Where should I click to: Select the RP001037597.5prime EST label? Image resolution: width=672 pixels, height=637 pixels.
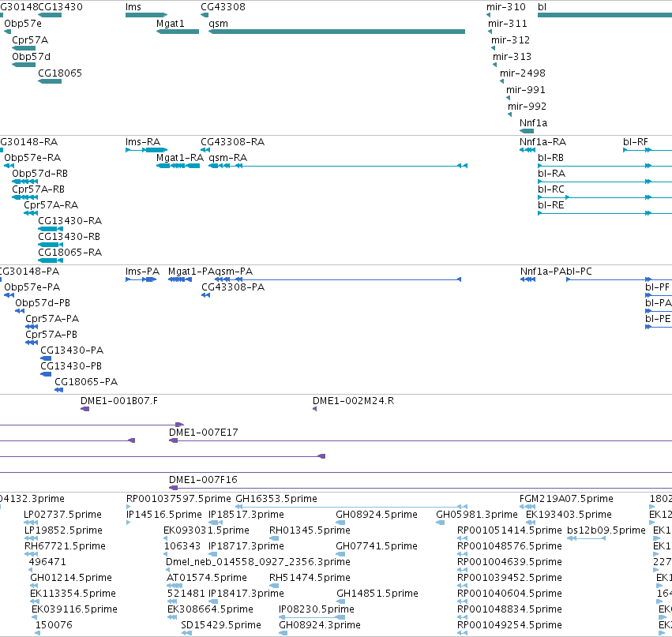coord(178,499)
